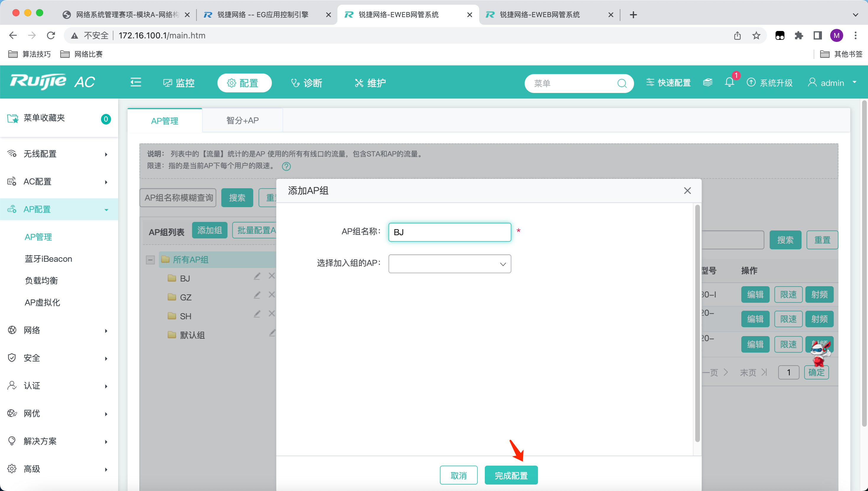Click the browser extensions puzzle icon
Viewport: 868px width, 491px height.
[x=799, y=35]
